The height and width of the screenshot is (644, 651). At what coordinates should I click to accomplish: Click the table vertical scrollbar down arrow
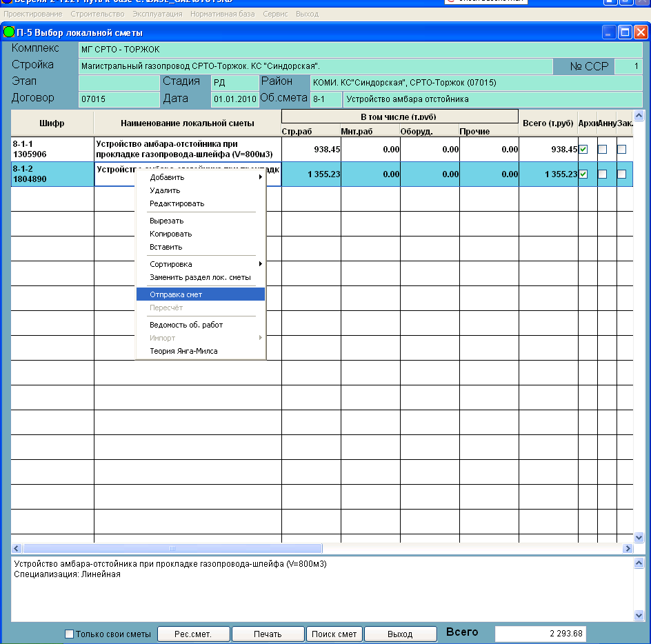coord(639,537)
